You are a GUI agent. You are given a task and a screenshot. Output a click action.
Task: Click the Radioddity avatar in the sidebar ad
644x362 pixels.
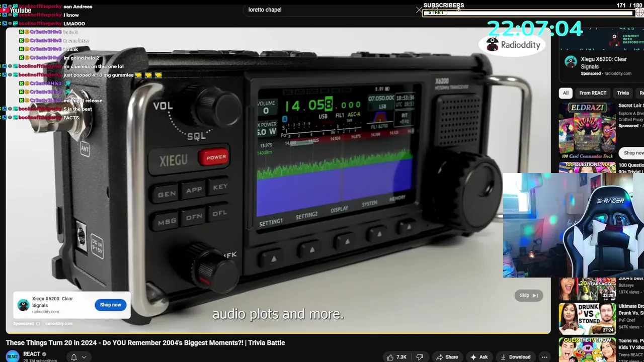pyautogui.click(x=571, y=62)
